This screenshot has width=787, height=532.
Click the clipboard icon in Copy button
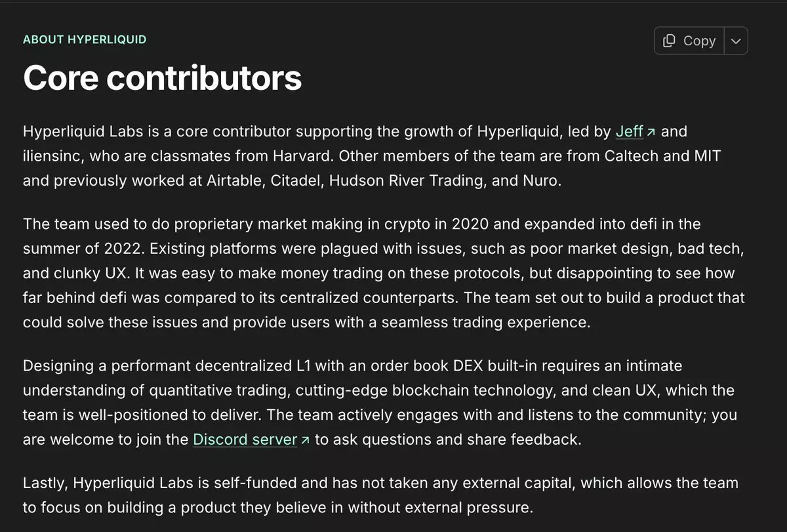669,41
